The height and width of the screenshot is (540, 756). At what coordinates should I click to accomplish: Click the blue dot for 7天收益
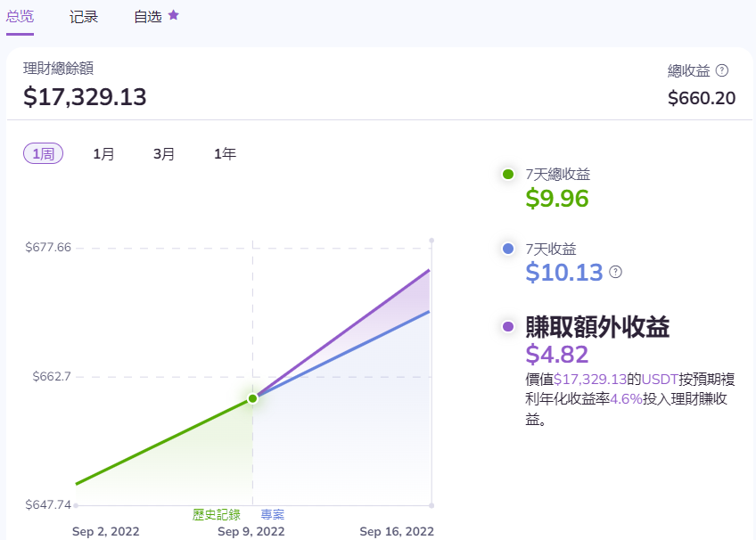507,249
